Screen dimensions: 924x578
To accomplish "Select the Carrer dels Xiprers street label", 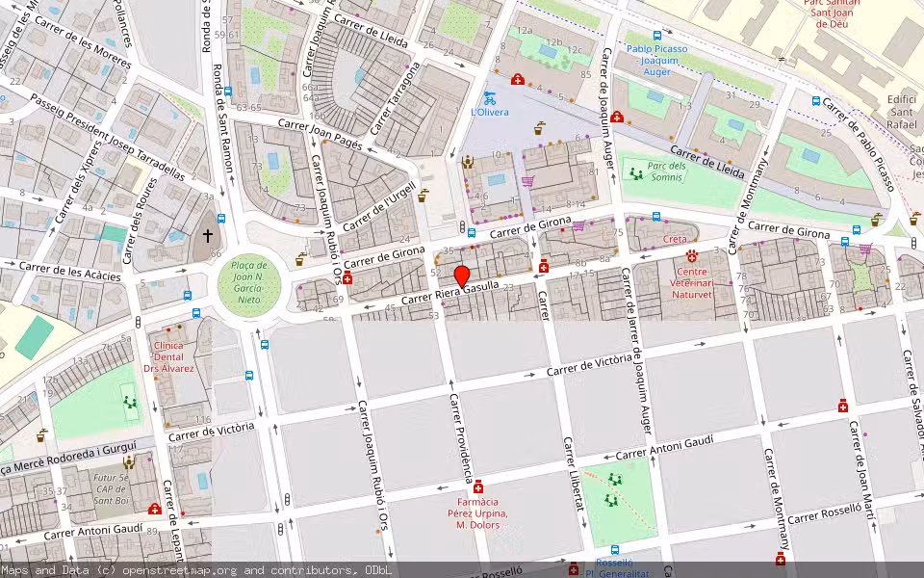I will click(78, 183).
